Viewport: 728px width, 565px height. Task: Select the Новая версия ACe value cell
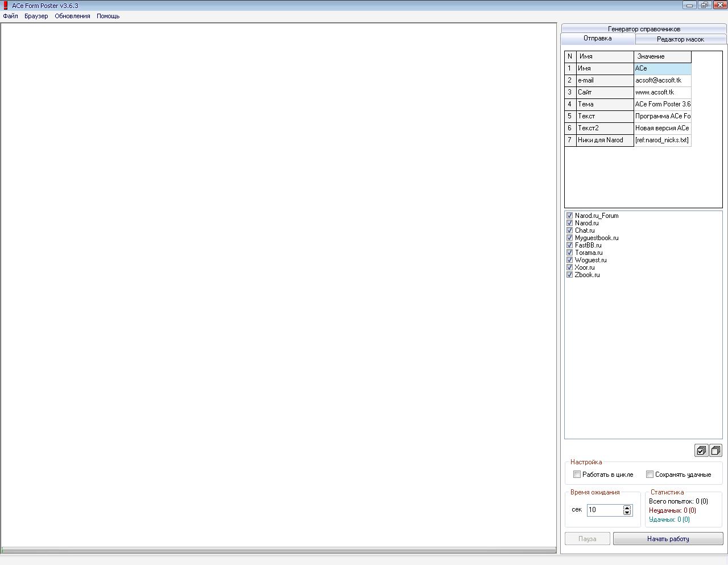(x=663, y=128)
